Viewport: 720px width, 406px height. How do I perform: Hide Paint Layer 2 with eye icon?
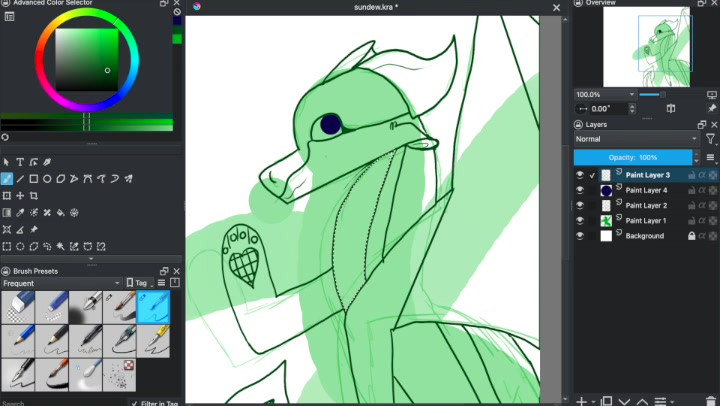pos(580,205)
